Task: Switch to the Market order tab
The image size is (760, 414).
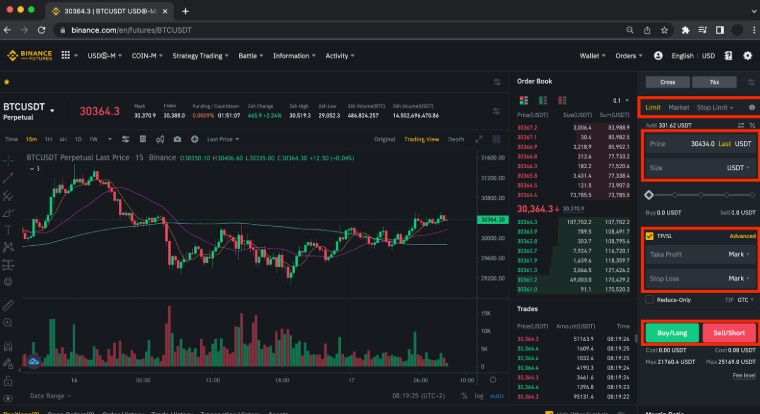Action: tap(679, 108)
